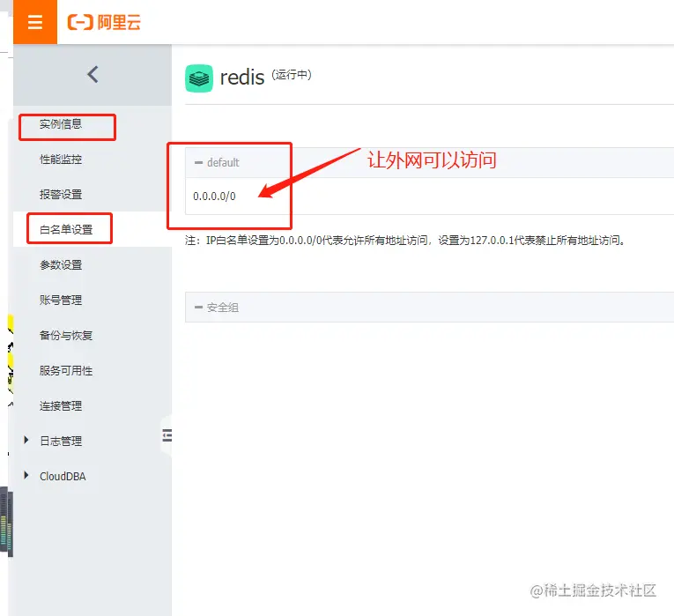Viewport: 674px width, 616px height.
Task: Open the orange hamburger menu
Action: [35, 21]
